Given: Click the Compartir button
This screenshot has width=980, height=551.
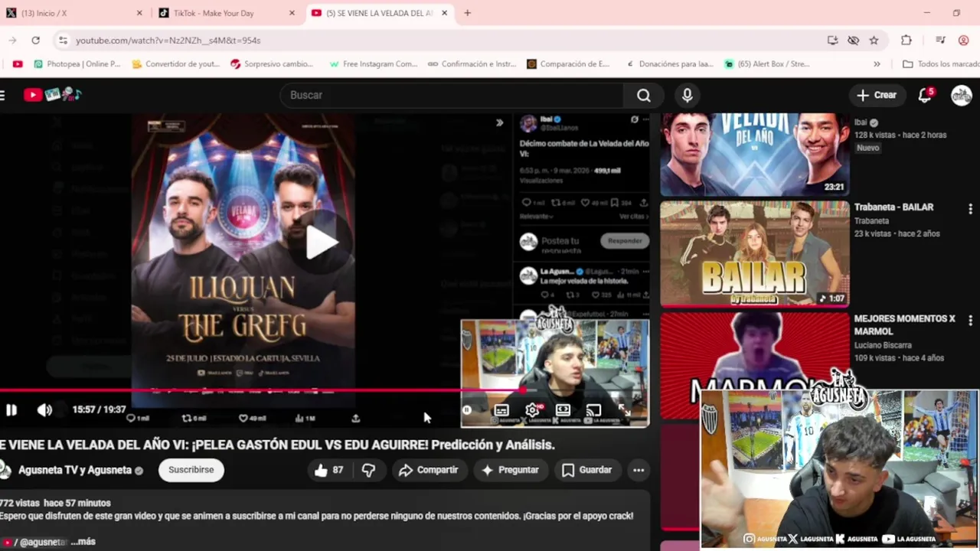Looking at the screenshot, I should (428, 470).
